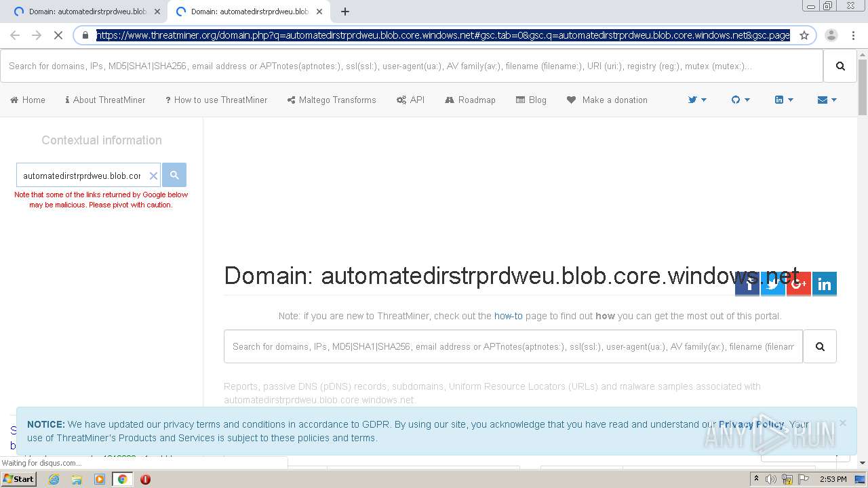Open the Windows Start menu

18,479
